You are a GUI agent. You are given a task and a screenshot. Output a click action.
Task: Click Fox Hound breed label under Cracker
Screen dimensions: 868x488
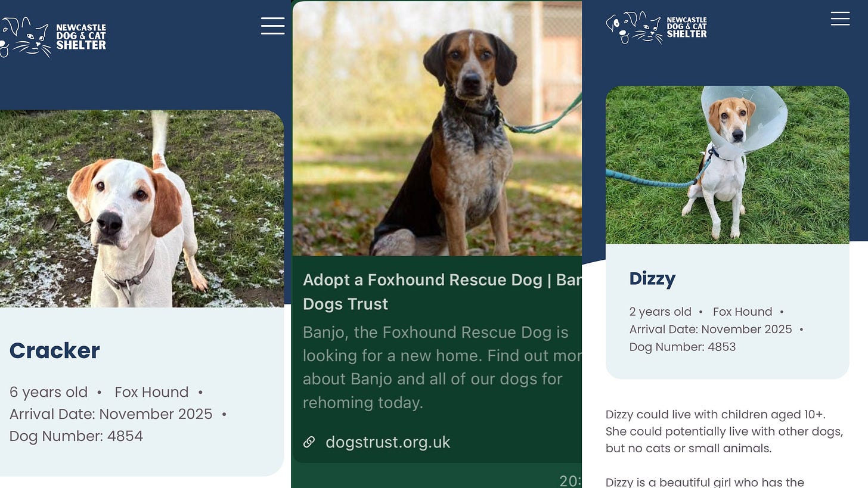coord(151,392)
